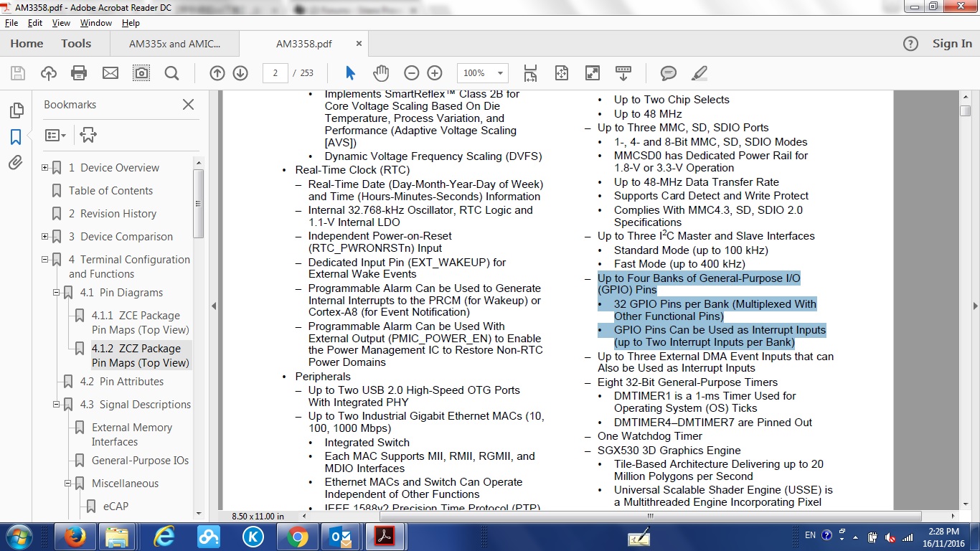Expand right tools pane arrow

974,306
